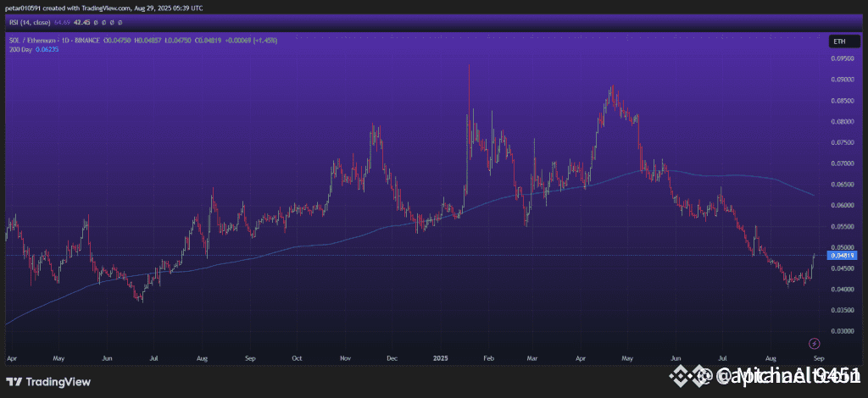Click the Nov label on time axis
Screen dimensions: 868x398
345,357
